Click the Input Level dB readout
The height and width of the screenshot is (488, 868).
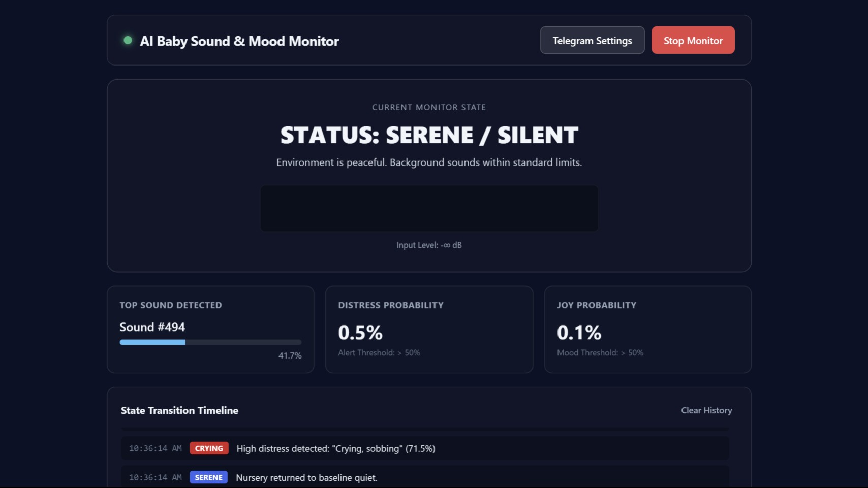(429, 245)
